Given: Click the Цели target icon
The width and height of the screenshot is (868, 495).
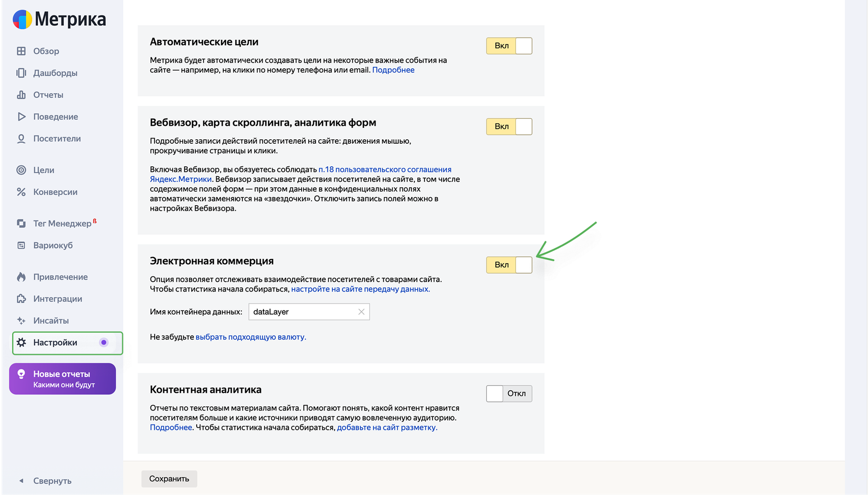Looking at the screenshot, I should [21, 170].
